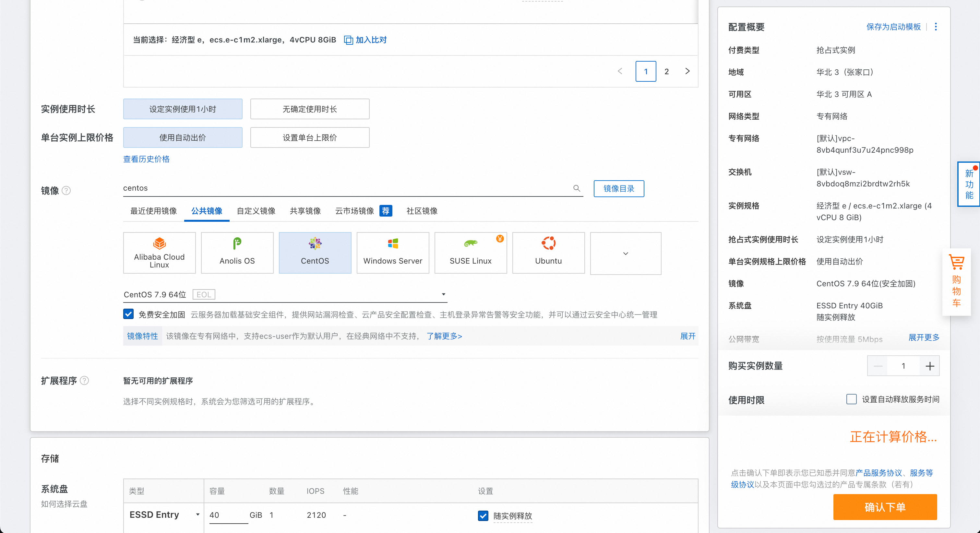Switch to 共享镜像 tab
Screen dimensions: 980x533
coord(305,211)
